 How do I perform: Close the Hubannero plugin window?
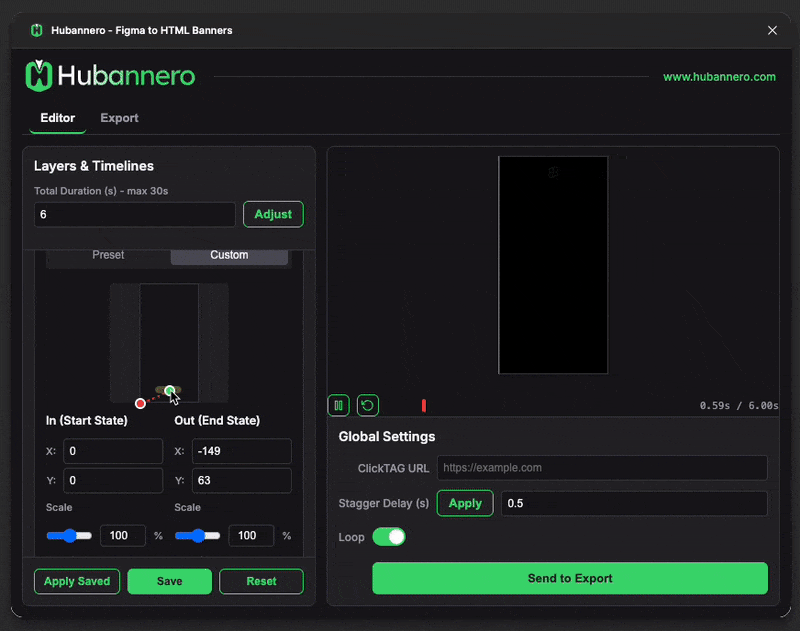coord(772,31)
